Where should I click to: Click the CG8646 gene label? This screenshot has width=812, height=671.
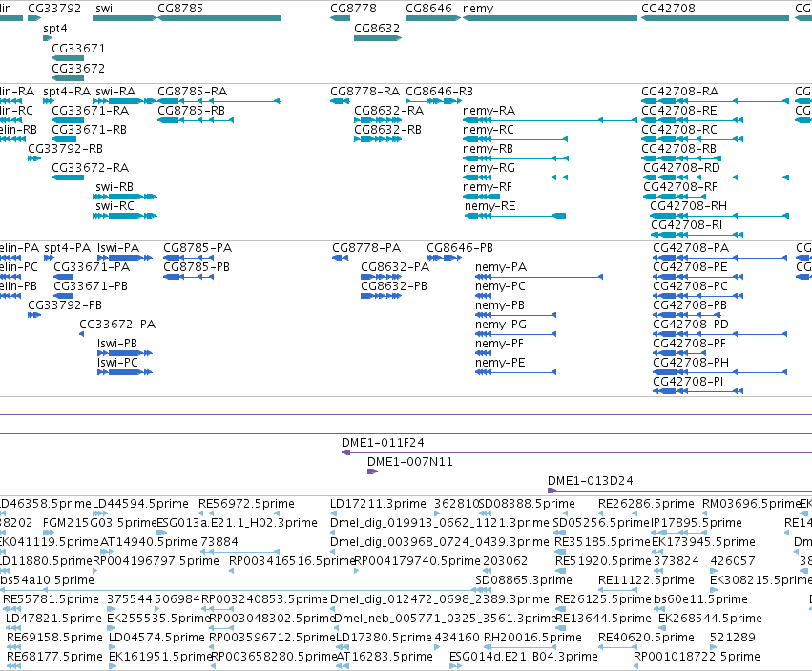point(428,9)
